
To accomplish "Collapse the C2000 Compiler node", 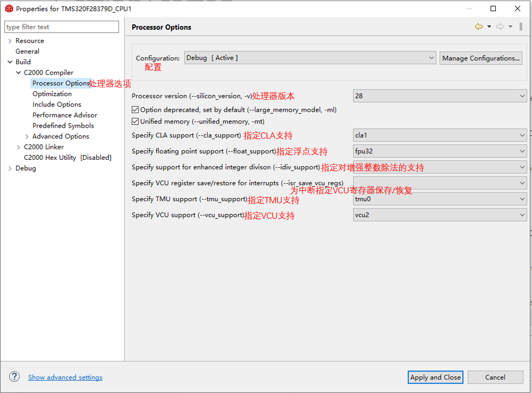I will point(18,72).
